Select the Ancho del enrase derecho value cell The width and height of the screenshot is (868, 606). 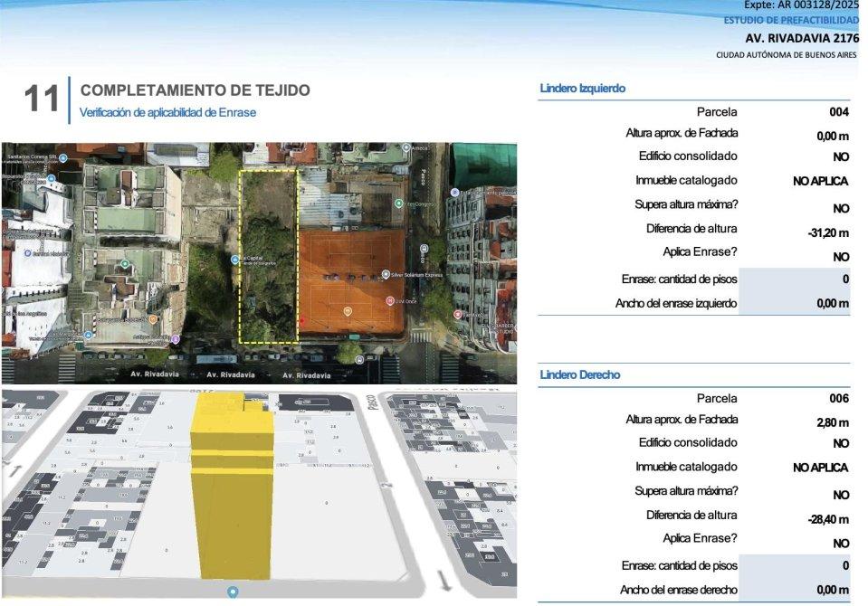point(795,590)
